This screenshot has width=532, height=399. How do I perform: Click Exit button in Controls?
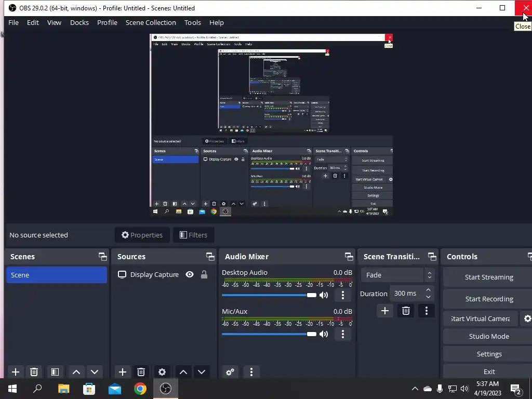488,371
